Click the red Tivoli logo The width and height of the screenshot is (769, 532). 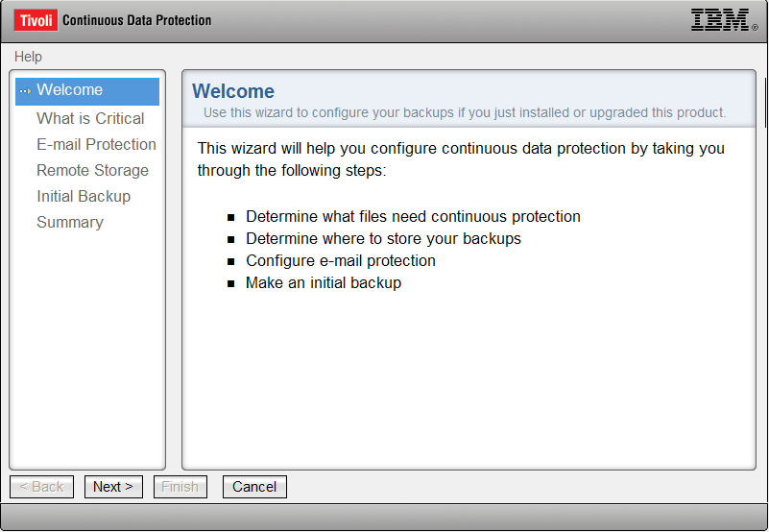click(36, 20)
